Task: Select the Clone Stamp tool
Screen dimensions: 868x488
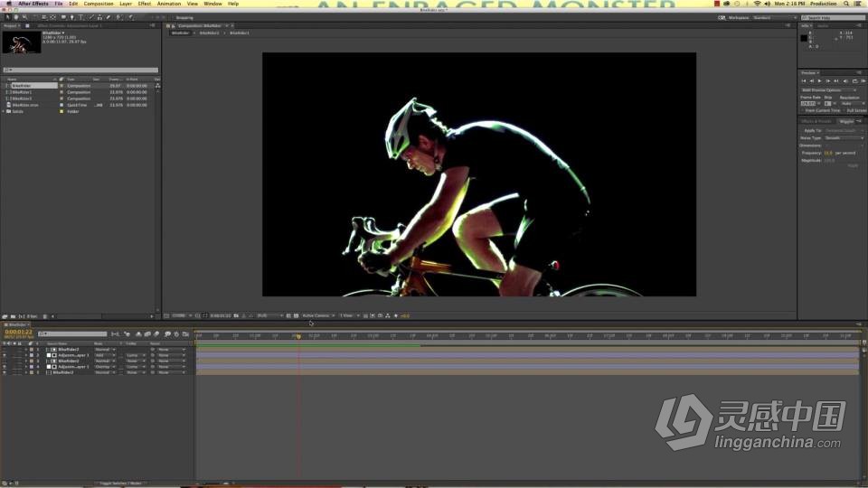Action: tap(99, 17)
